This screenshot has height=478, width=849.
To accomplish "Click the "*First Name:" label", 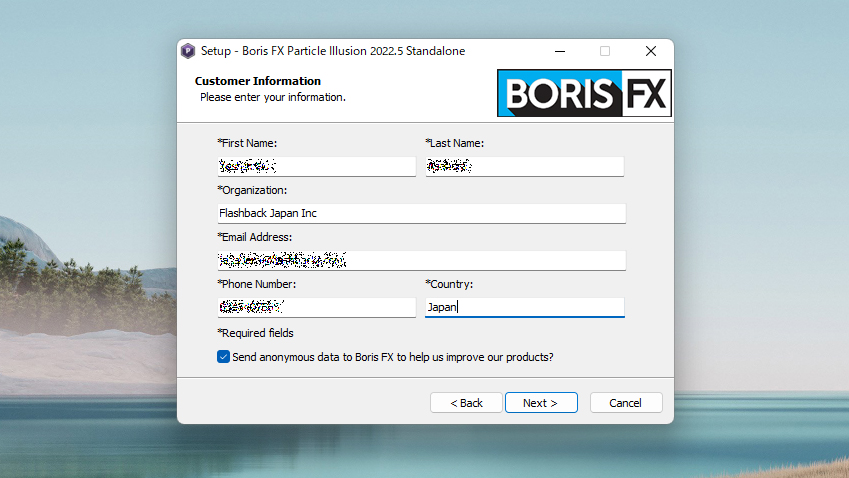I will (x=247, y=143).
